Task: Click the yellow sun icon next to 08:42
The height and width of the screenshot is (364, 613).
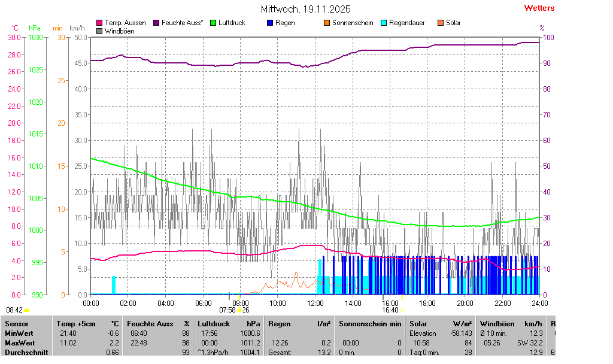Action: pos(27,310)
